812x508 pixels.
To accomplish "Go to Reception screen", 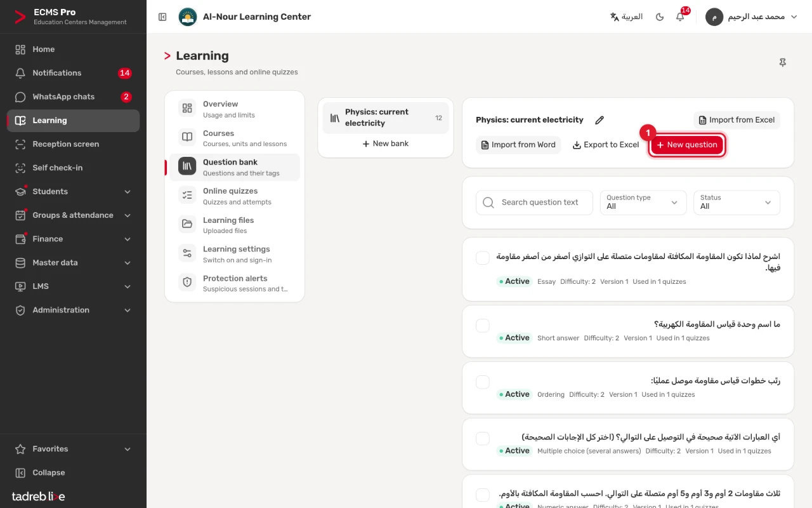I will 73,144.
